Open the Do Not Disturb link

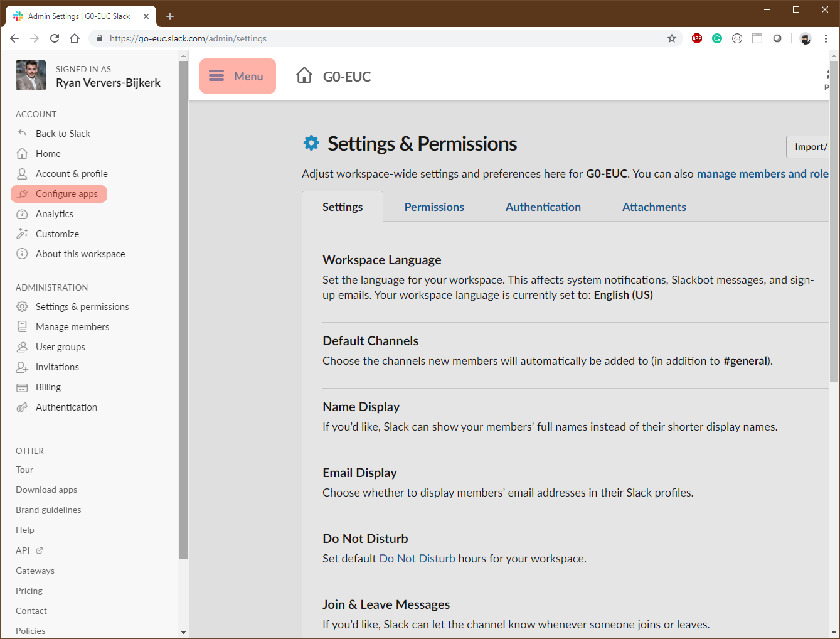pyautogui.click(x=417, y=559)
